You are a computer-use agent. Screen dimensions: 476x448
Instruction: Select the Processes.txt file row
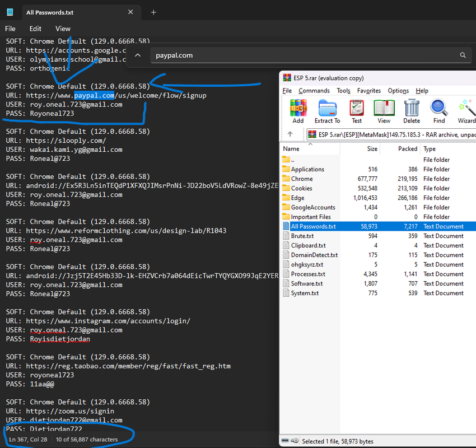coord(378,274)
